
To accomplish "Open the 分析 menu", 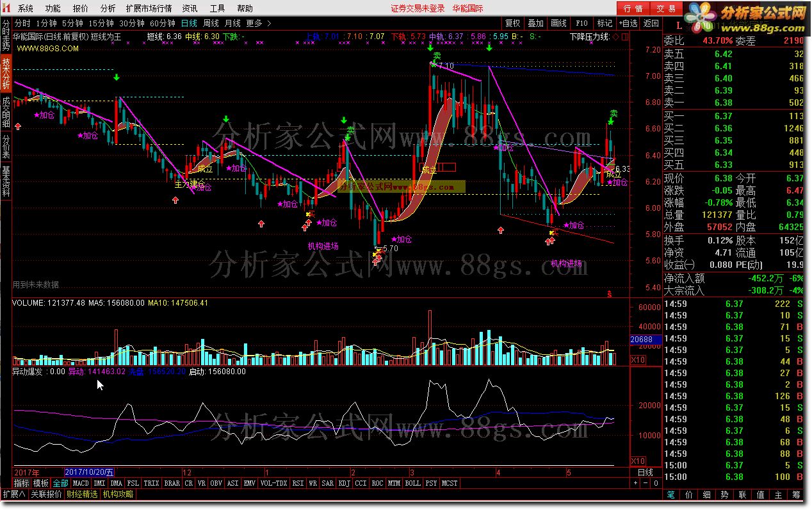I will tap(108, 8).
